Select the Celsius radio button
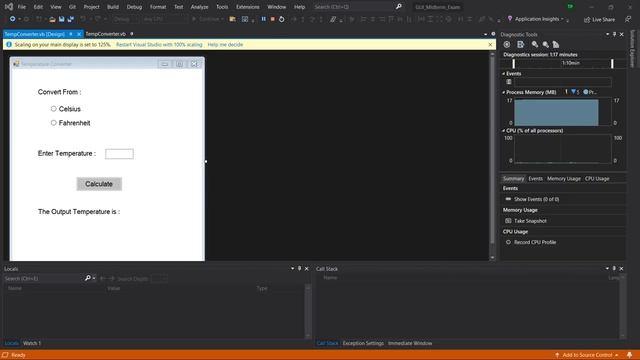 point(53,109)
